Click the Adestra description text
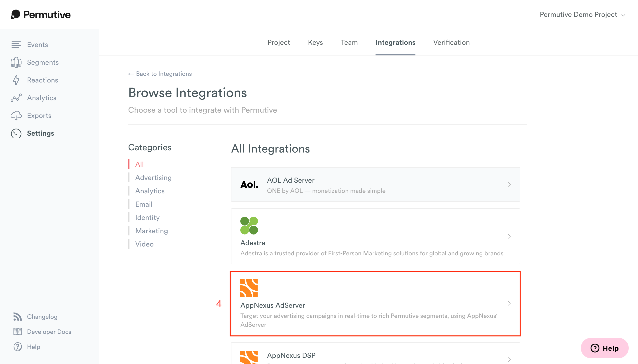The height and width of the screenshot is (364, 638). point(372,253)
